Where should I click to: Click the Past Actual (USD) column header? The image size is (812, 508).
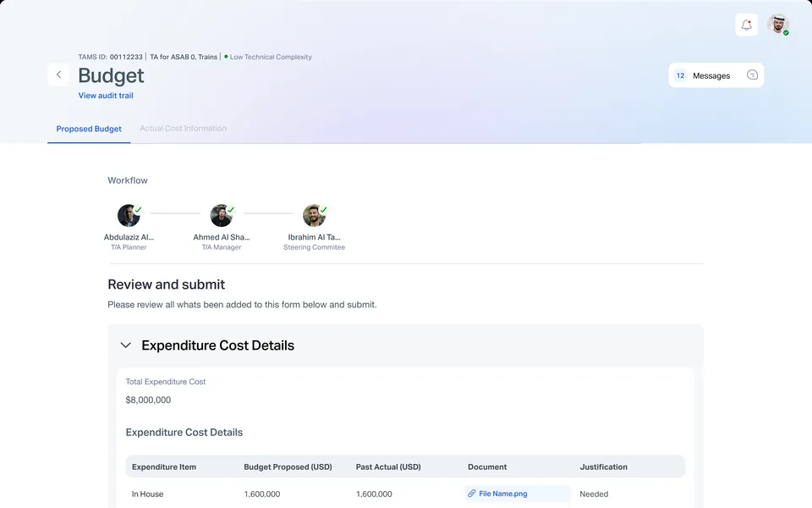click(x=388, y=467)
